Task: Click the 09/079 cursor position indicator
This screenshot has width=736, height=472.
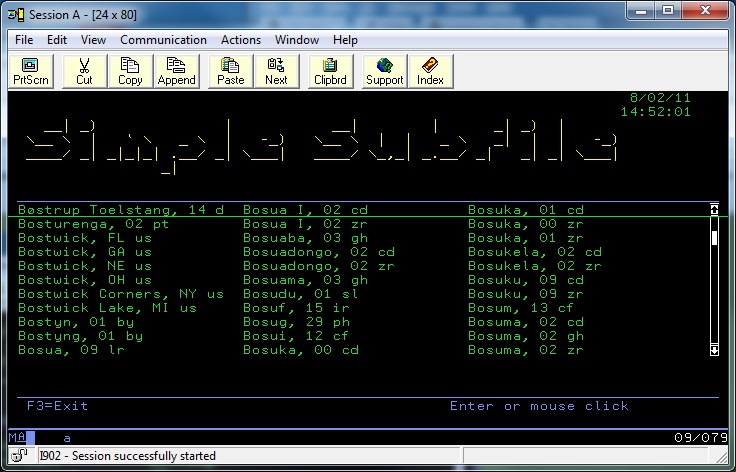Action: pos(701,438)
